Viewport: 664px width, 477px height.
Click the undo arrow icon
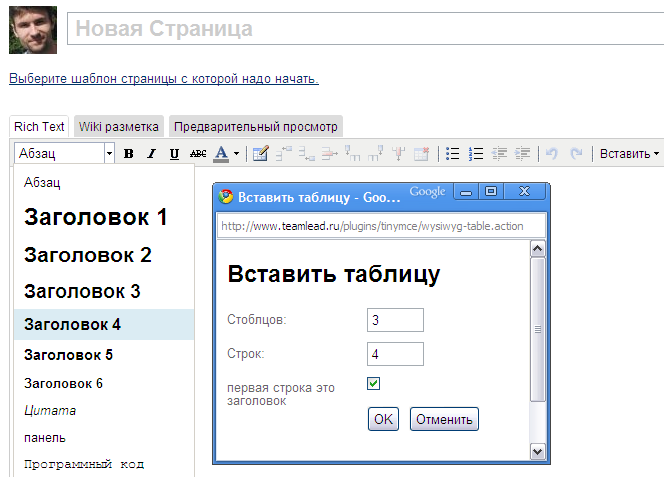tap(552, 154)
